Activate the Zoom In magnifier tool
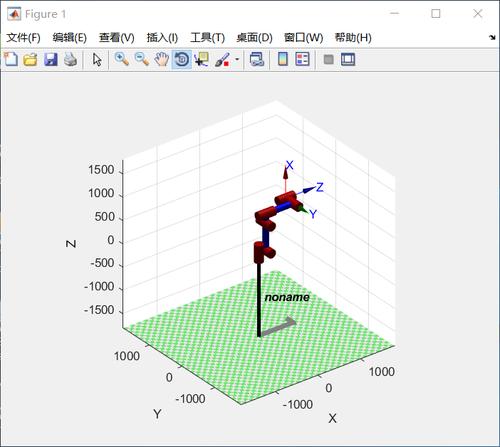 122,60
